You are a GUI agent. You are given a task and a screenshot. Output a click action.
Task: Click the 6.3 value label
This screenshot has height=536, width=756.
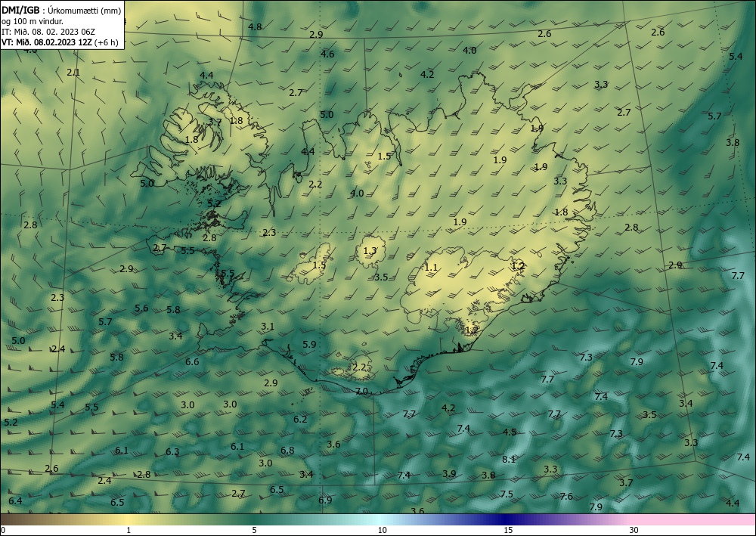coord(172,452)
